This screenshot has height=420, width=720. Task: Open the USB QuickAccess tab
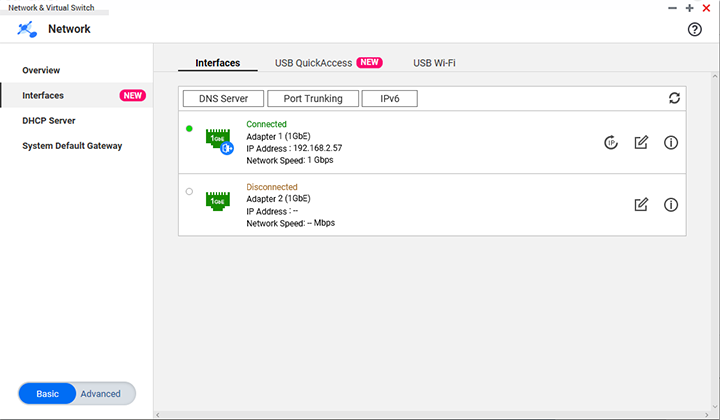[x=313, y=63]
